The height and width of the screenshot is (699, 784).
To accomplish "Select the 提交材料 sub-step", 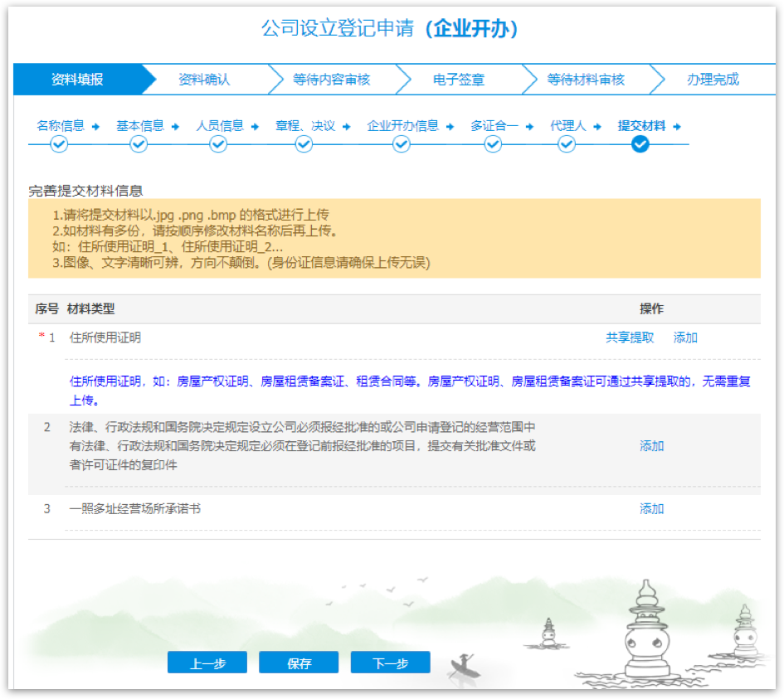I will click(642, 126).
